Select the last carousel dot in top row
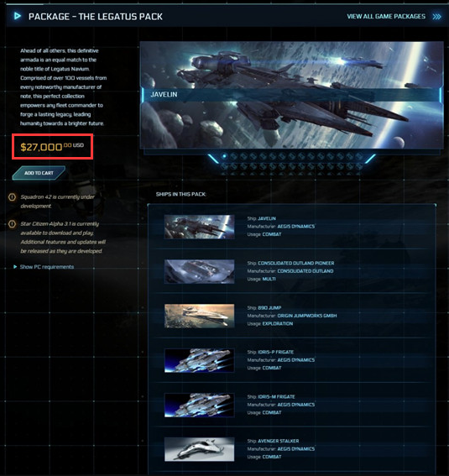 pyautogui.click(x=359, y=156)
